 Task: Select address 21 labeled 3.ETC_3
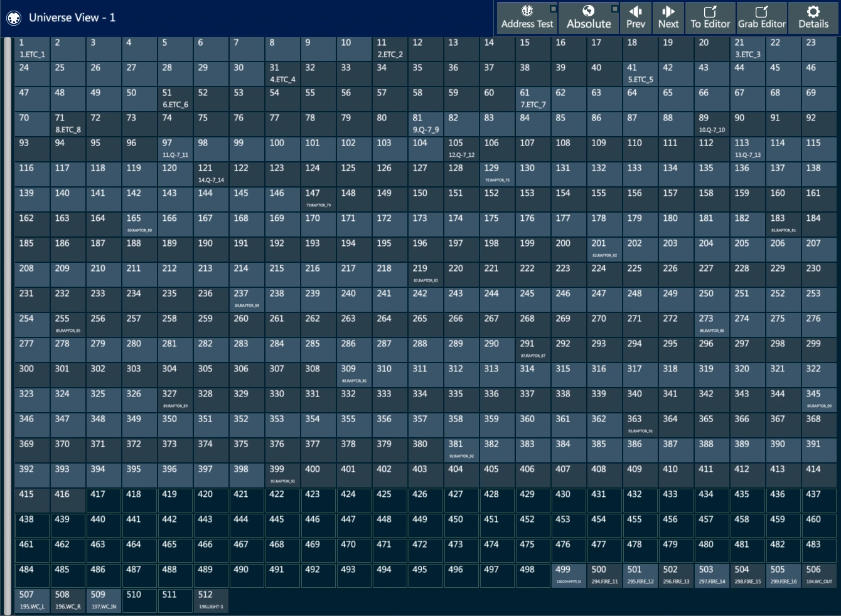click(747, 49)
